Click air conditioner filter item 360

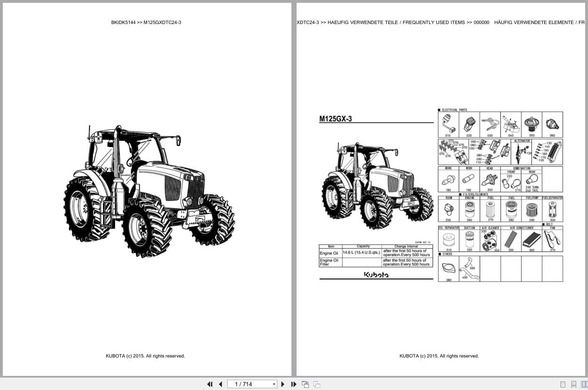(x=531, y=240)
